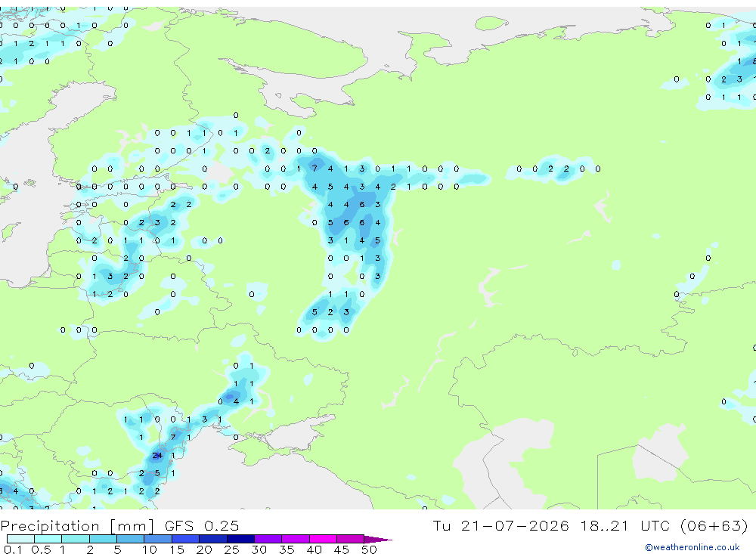Click the above-50 arrow tip of legend
The image size is (756, 554).
[377, 539]
